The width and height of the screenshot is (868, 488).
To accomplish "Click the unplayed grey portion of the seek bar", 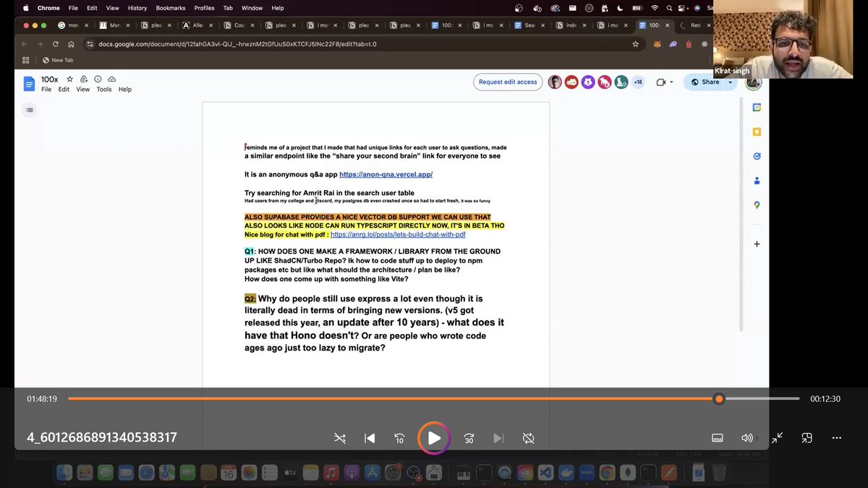I will click(761, 399).
